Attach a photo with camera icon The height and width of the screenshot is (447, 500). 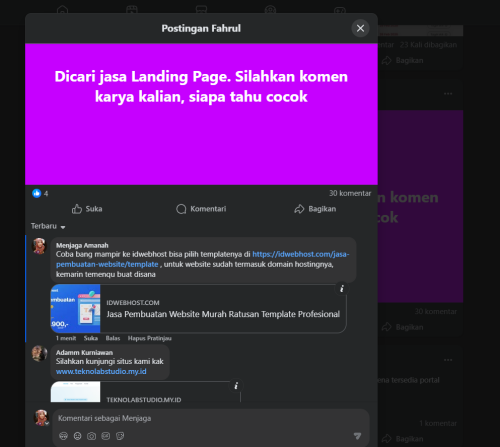(91, 436)
